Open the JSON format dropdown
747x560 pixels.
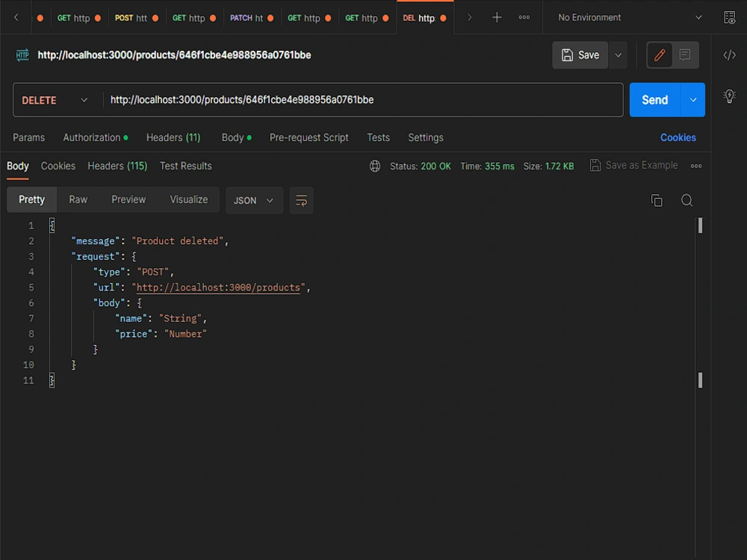click(255, 200)
